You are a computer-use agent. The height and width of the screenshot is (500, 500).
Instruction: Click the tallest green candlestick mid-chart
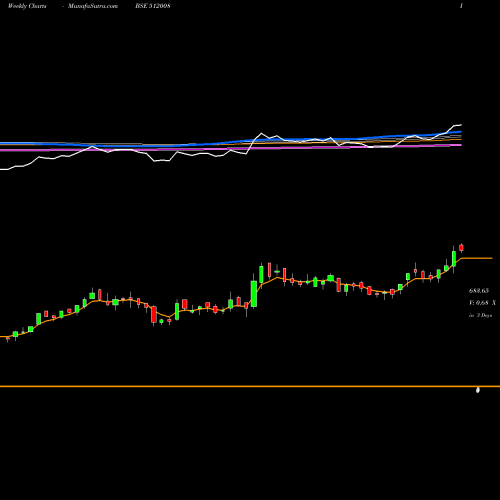tap(254, 294)
